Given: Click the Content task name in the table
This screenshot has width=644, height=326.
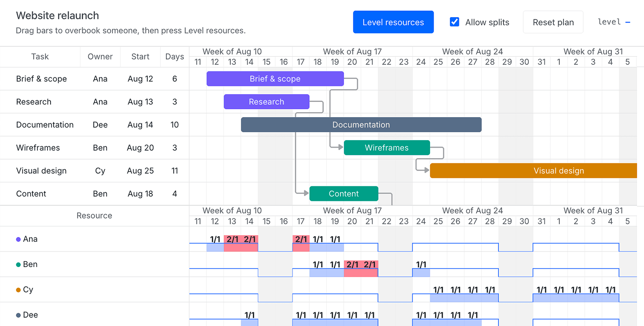Looking at the screenshot, I should (x=31, y=194).
